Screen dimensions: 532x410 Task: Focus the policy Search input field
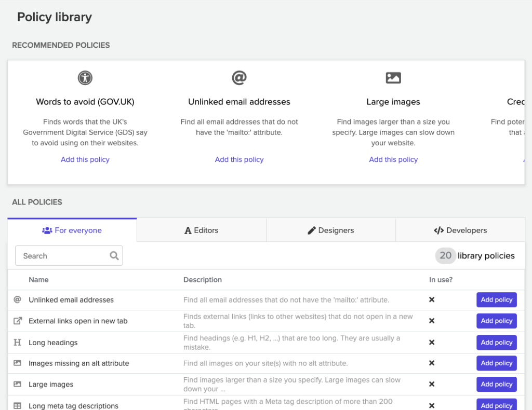[x=69, y=255]
